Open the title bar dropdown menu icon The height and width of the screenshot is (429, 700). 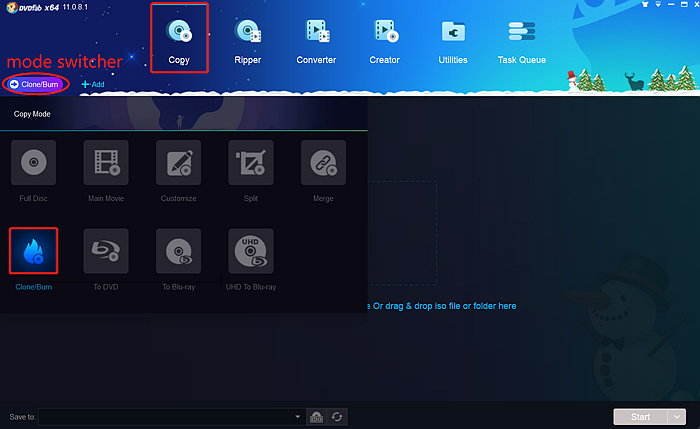click(658, 4)
